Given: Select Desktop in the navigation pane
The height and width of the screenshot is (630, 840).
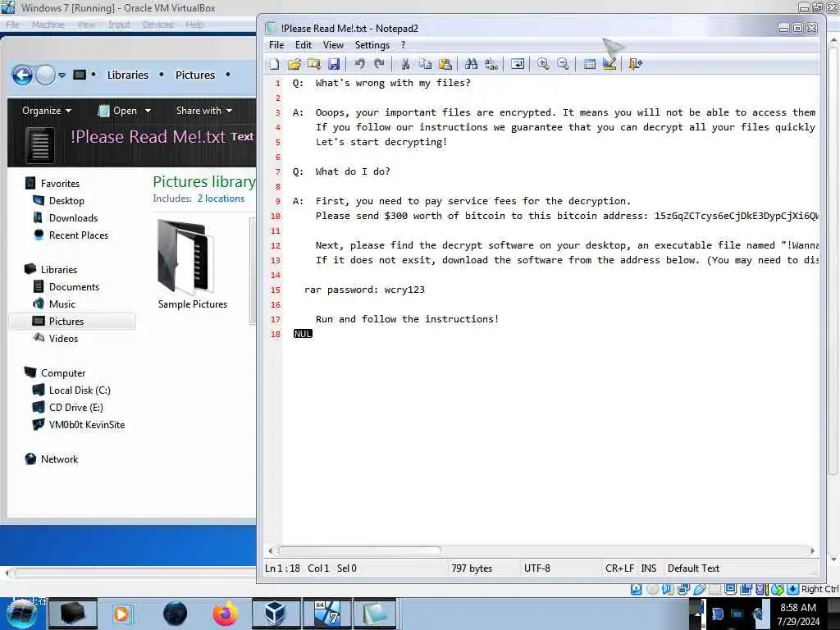Looking at the screenshot, I should pos(66,201).
